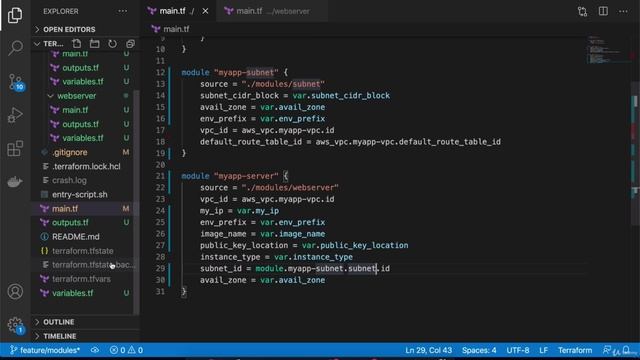This screenshot has height=360, width=640.
Task: Open notifications bell in status bar
Action: pyautogui.click(x=627, y=350)
